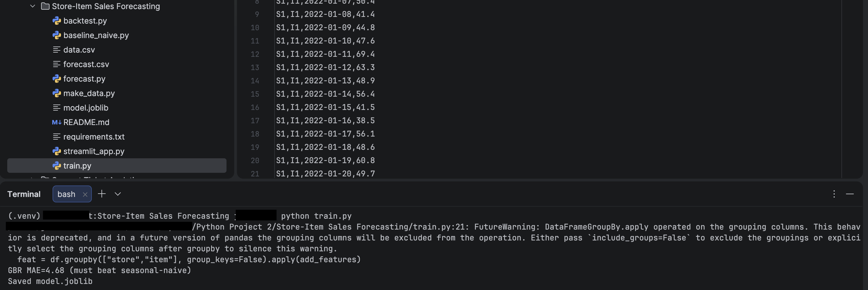Screen dimensions: 868x290
Task: Add a new terminal session
Action: coord(102,194)
